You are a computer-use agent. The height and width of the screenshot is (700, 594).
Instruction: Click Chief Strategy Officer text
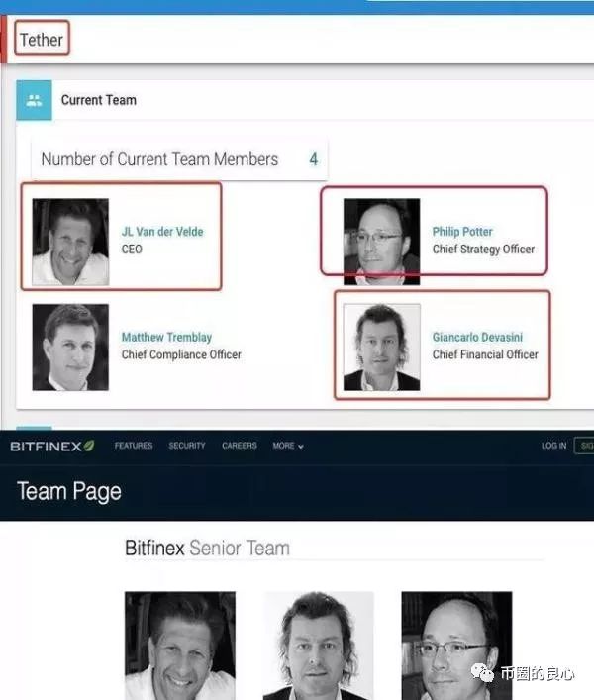tap(483, 250)
